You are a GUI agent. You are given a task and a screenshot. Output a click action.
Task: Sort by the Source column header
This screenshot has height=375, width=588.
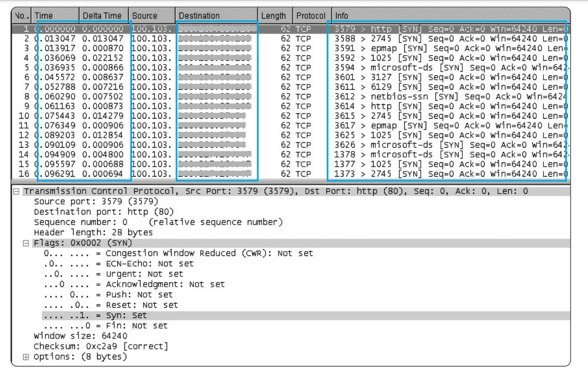pos(152,16)
